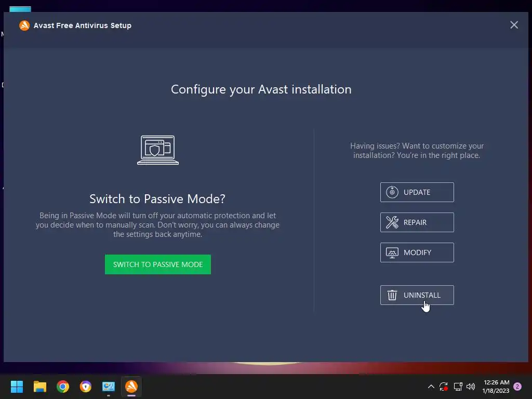Click the Avast logo in the title bar
Screen dimensions: 532x399
pos(24,25)
